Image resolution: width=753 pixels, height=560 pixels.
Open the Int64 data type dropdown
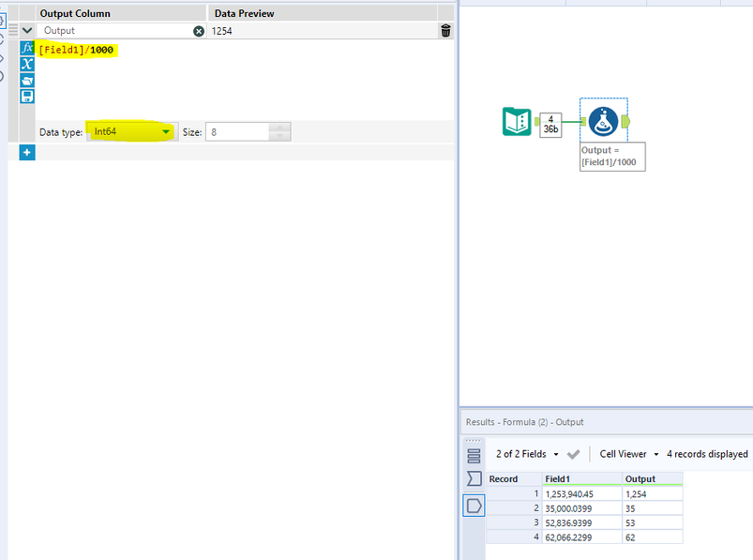132,131
